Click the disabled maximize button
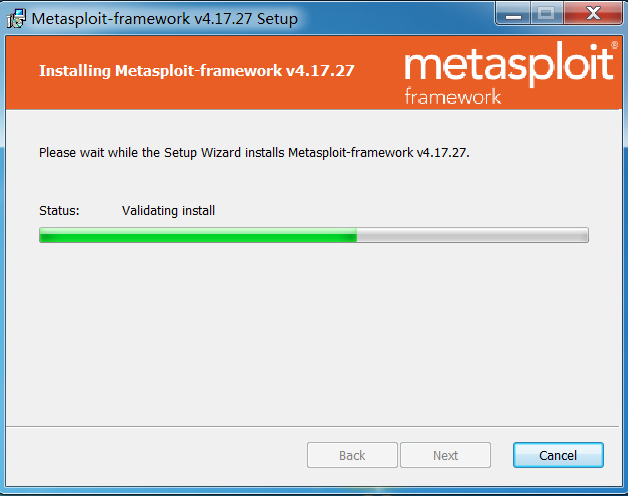628x496 pixels. click(x=546, y=14)
